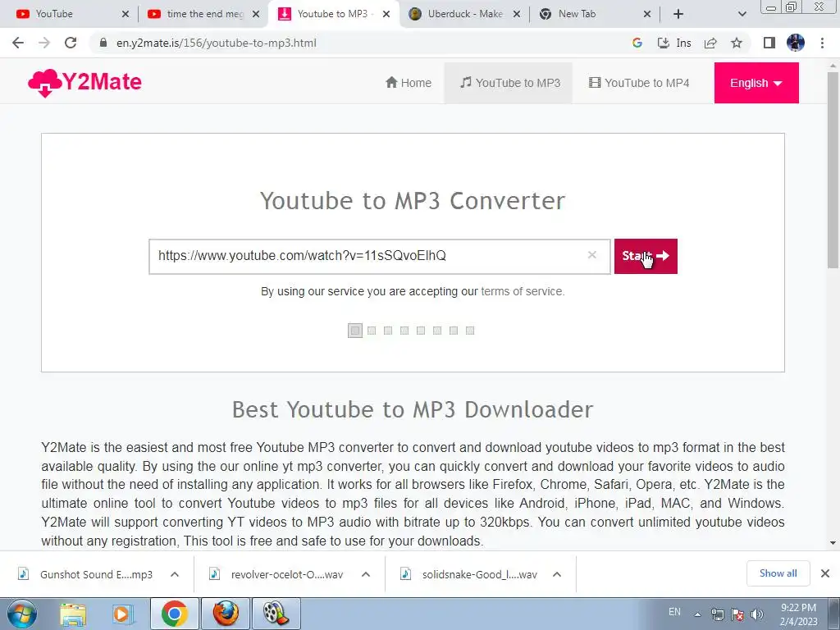Open Action Center flag tray icon
This screenshot has height=630, width=840.
tap(737, 614)
